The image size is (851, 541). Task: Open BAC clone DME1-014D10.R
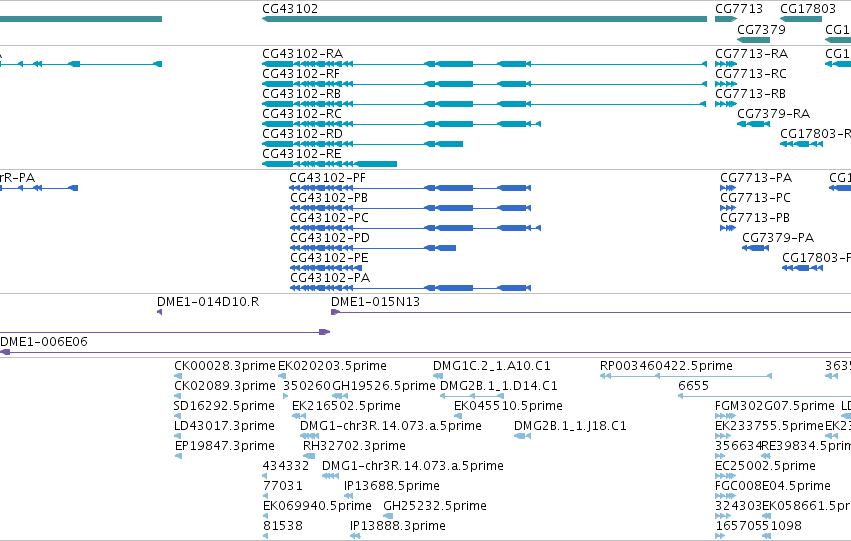208,302
